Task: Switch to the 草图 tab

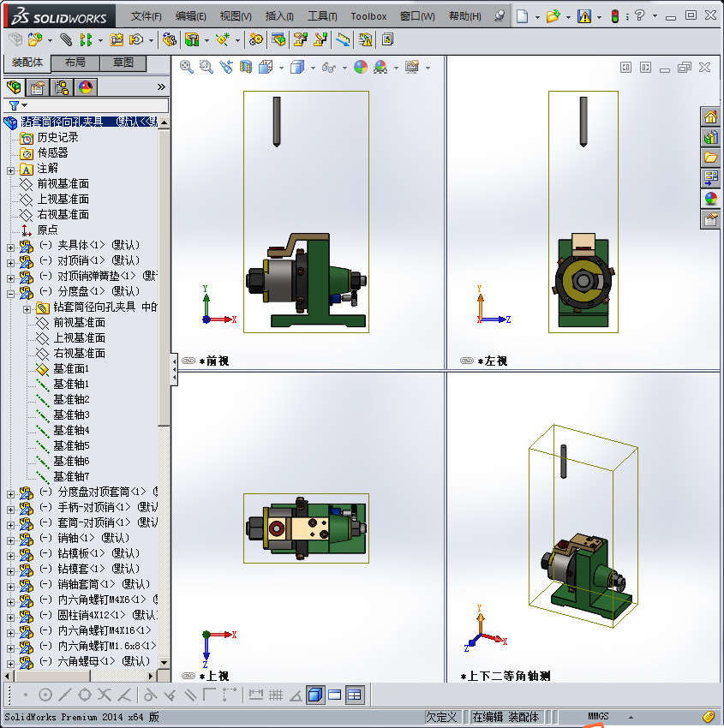Action: [x=123, y=63]
